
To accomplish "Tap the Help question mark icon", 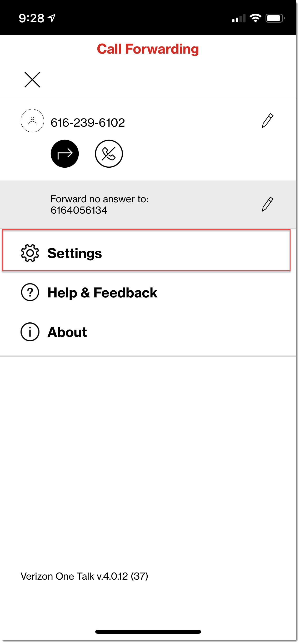I will [x=30, y=292].
